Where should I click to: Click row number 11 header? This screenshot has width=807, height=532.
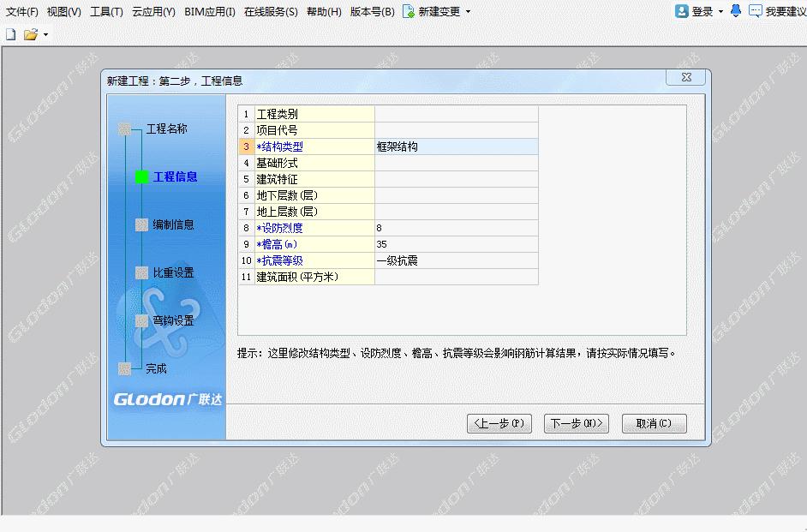pos(246,277)
